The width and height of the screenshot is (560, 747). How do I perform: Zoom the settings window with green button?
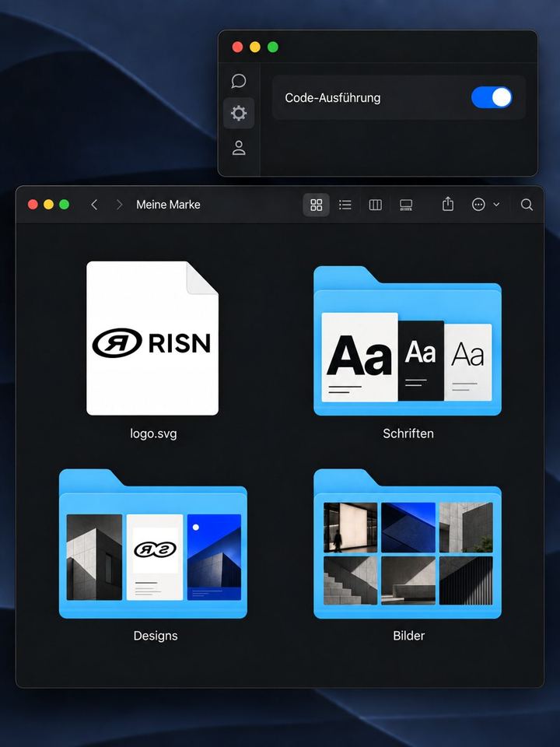point(273,47)
